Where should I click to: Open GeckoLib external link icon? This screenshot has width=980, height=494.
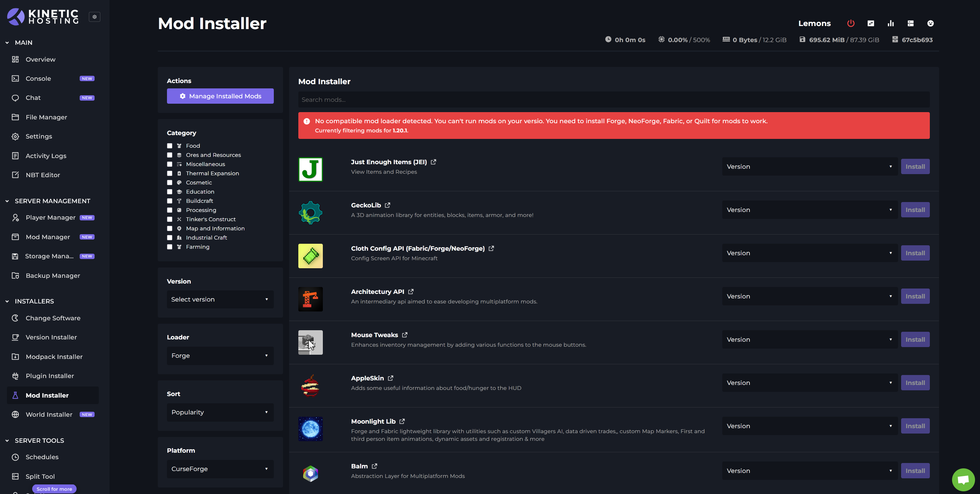(388, 205)
